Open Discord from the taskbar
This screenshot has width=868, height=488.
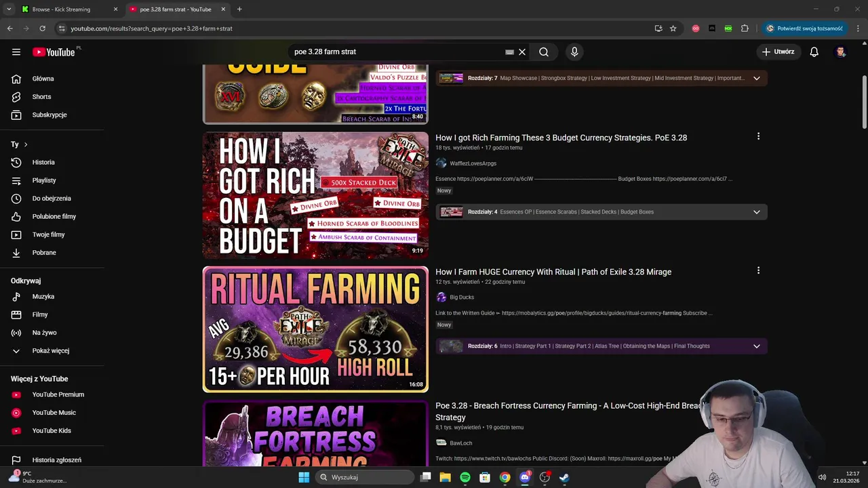coord(524,477)
